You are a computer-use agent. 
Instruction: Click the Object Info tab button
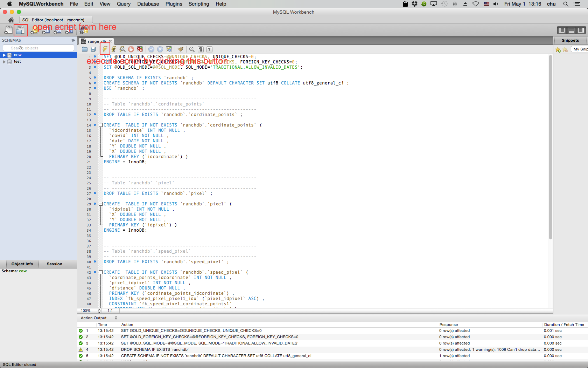click(x=22, y=264)
